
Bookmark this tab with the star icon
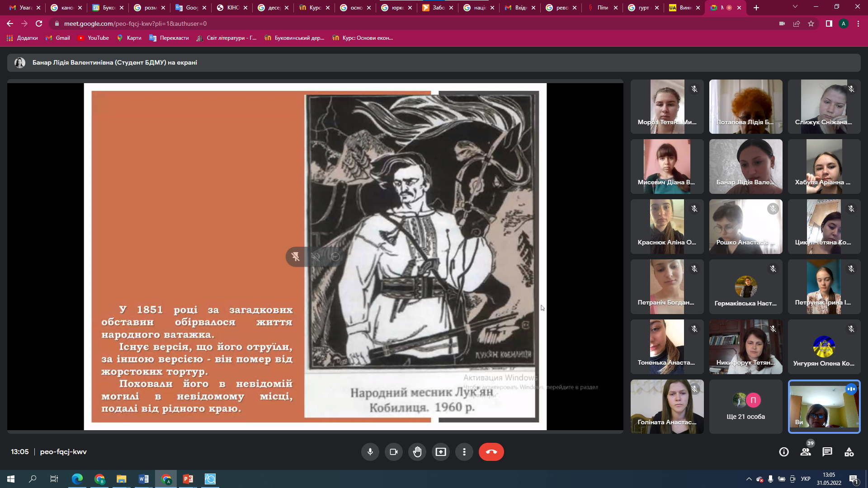pyautogui.click(x=811, y=23)
